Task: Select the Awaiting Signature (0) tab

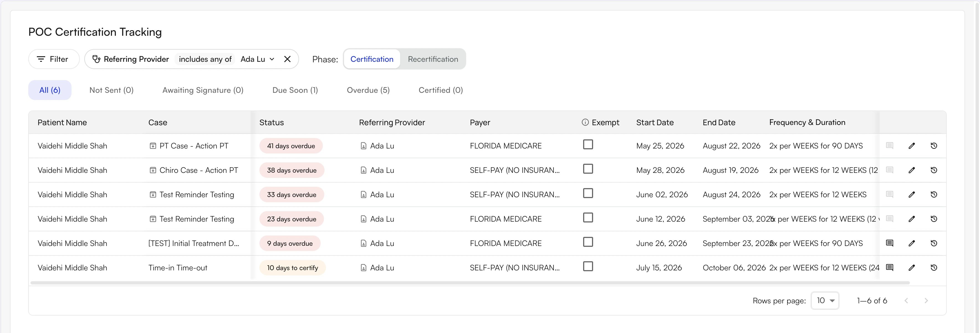Action: pos(203,90)
